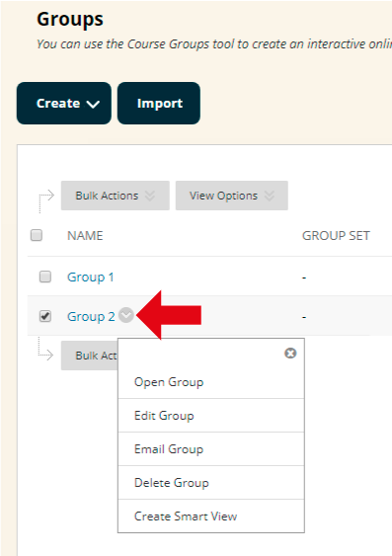This screenshot has height=556, width=392.
Task: Open the Create dropdown button
Action: (x=64, y=103)
